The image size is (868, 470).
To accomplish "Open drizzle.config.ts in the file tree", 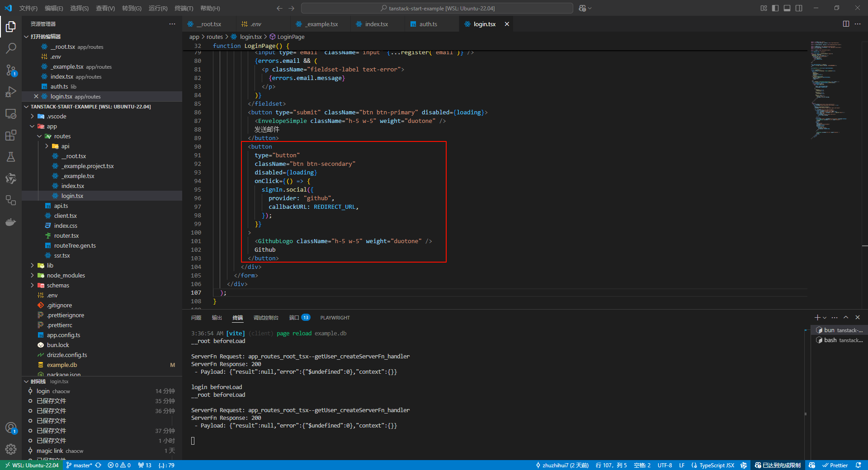I will point(67,355).
